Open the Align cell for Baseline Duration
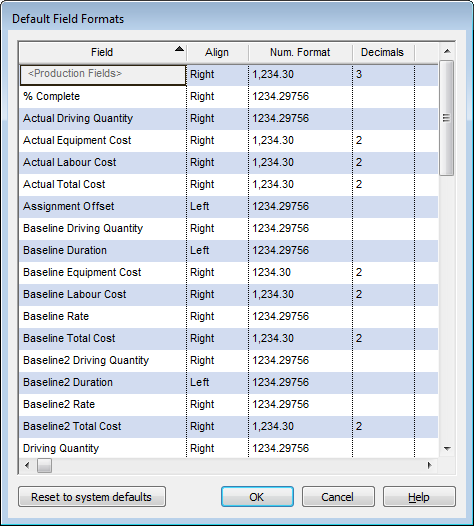The height and width of the screenshot is (526, 474). pyautogui.click(x=217, y=250)
